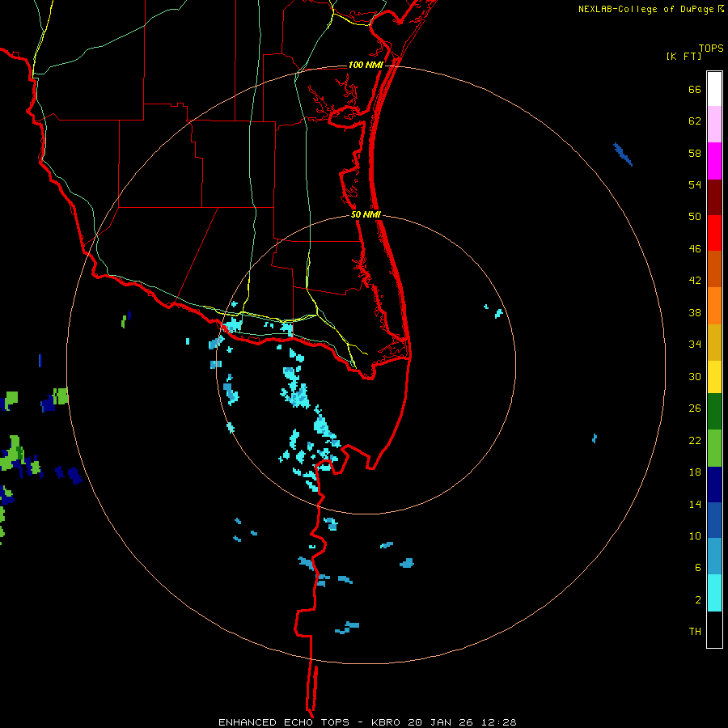Click the 66 legend value
The width and height of the screenshot is (728, 728).
click(695, 89)
